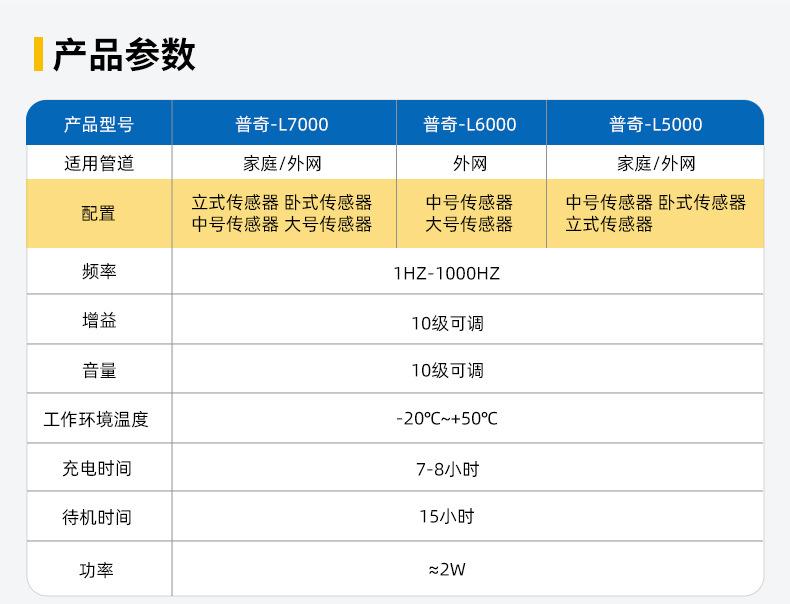Click the 待机时间 row label

coord(96,517)
